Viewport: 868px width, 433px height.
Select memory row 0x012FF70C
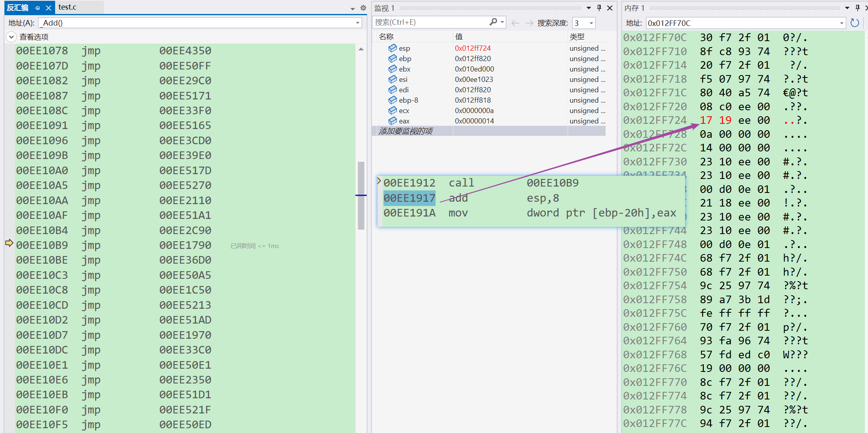(x=715, y=38)
